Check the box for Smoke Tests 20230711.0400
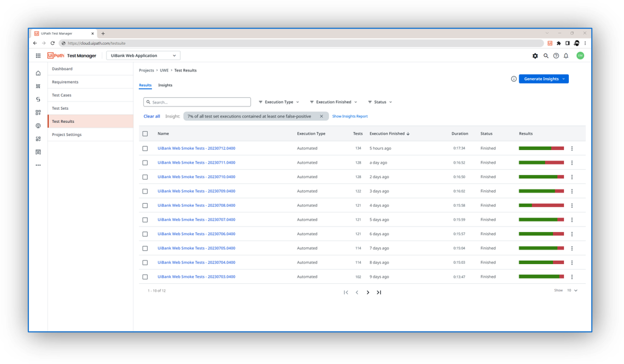 tap(145, 163)
